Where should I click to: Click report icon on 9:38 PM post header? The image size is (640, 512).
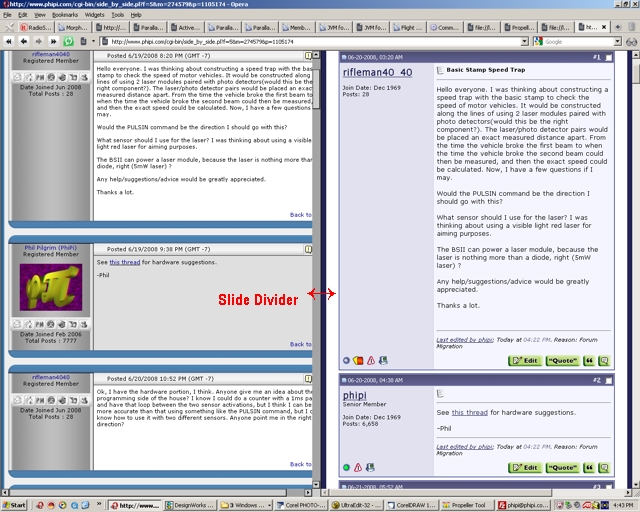coord(308,249)
